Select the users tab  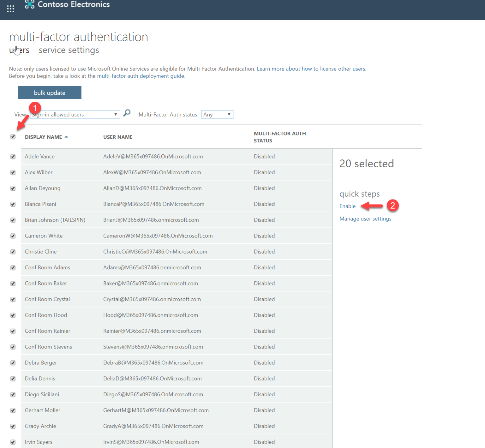(x=19, y=50)
